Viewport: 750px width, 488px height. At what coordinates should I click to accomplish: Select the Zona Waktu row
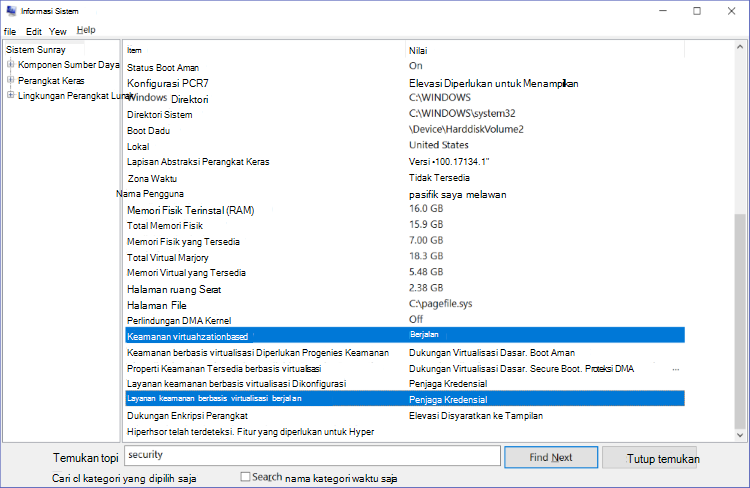click(x=405, y=178)
